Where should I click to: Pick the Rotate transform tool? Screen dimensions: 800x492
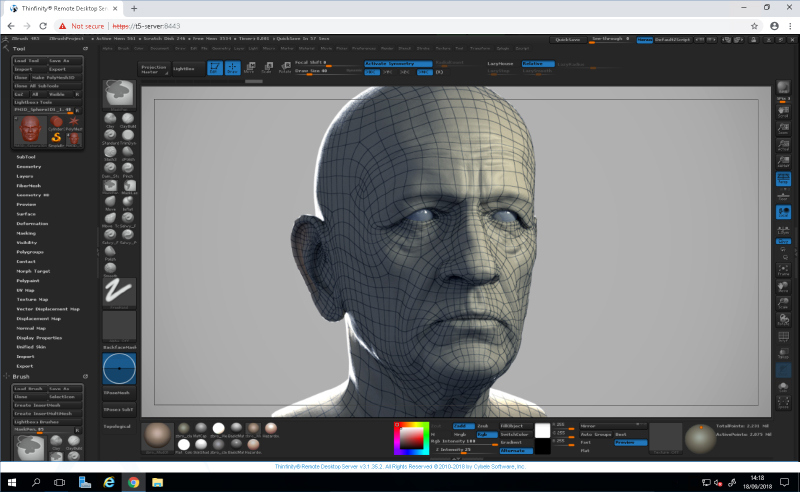[284, 68]
